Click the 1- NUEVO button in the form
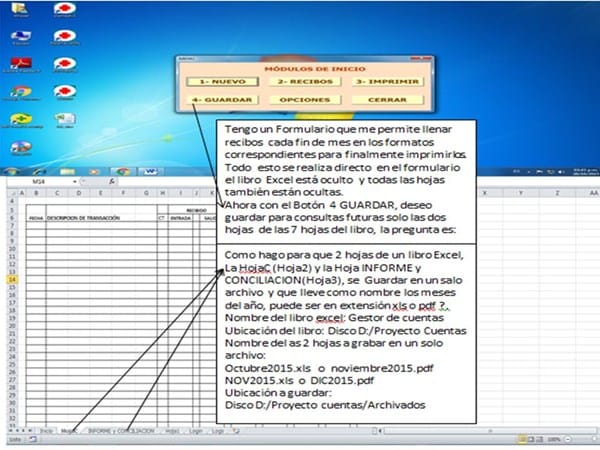The image size is (600, 450). (x=223, y=82)
